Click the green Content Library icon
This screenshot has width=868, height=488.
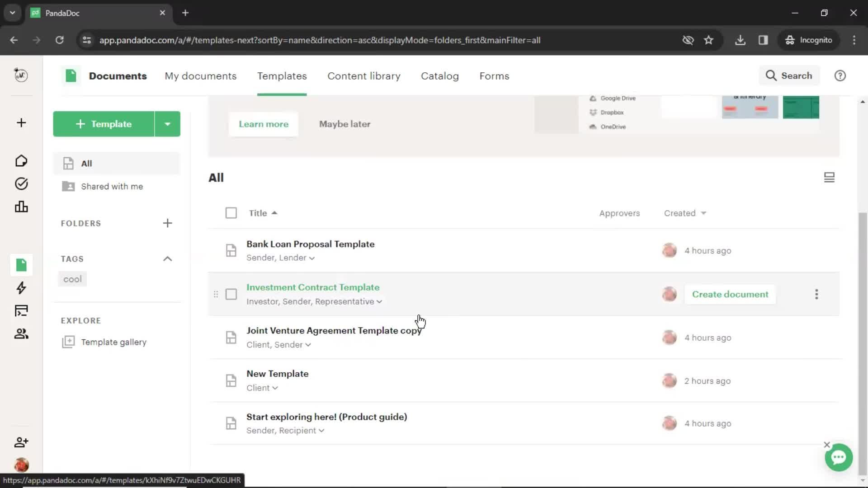(x=21, y=265)
